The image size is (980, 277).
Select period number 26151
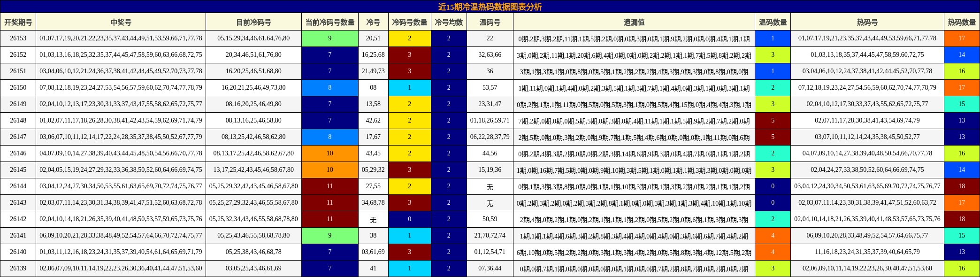tap(18, 71)
